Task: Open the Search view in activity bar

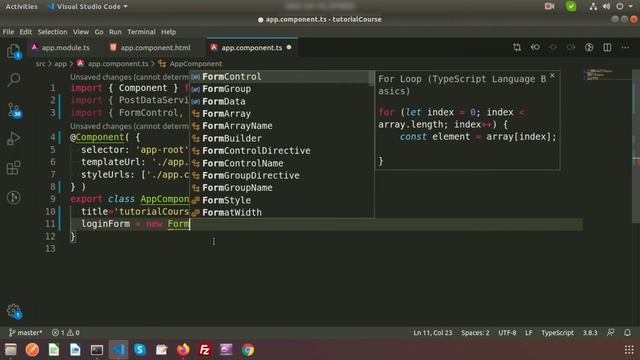Action: 13,79
